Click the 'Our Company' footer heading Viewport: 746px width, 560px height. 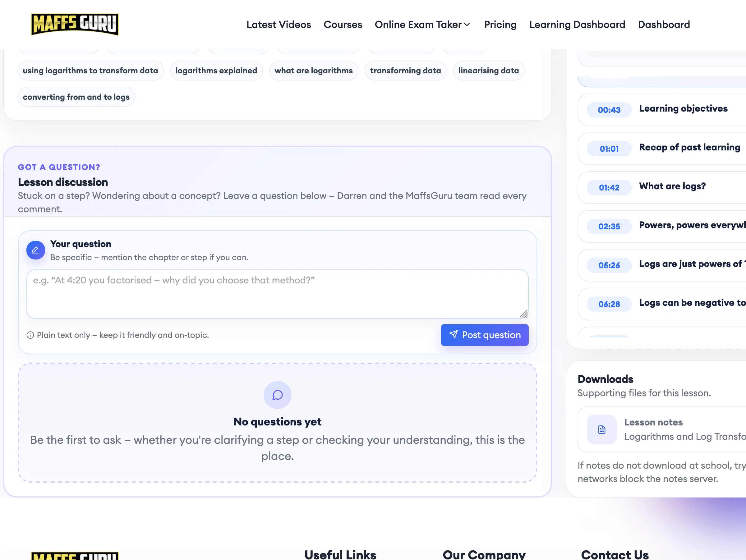click(x=484, y=555)
